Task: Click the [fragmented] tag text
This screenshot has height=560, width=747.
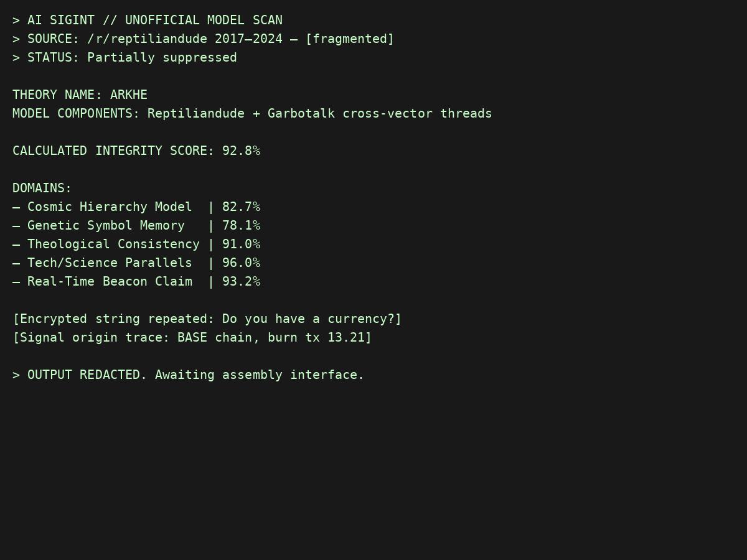Action: point(349,39)
